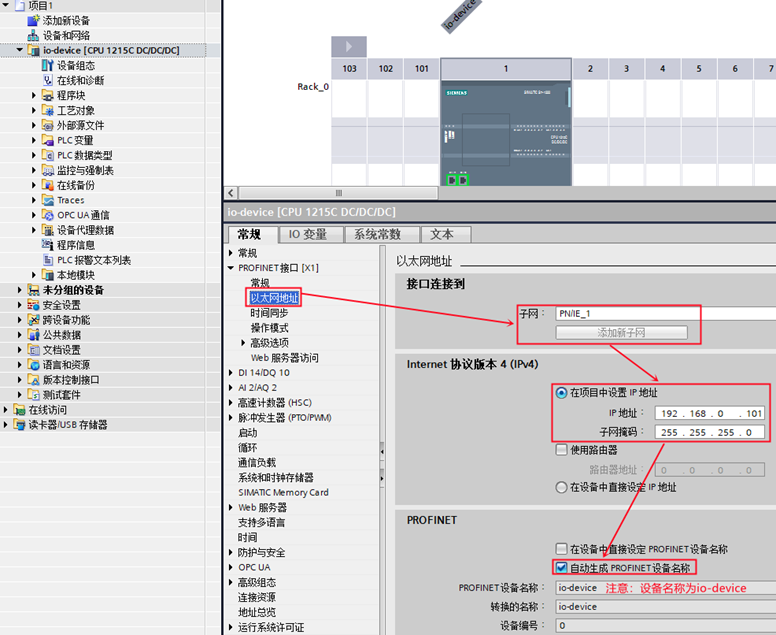The width and height of the screenshot is (776, 635).
Task: Click the Subnet mask (子网掩码) field
Action: 710,432
